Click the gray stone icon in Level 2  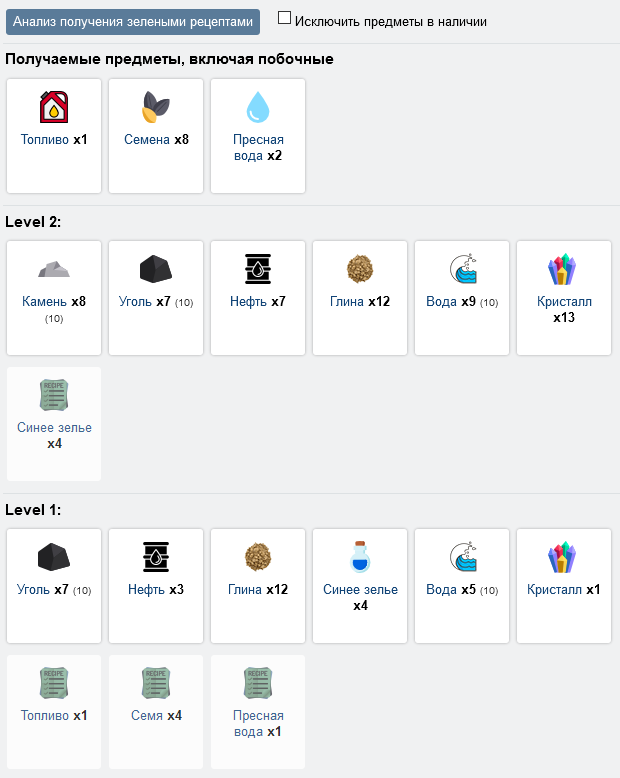[54, 269]
